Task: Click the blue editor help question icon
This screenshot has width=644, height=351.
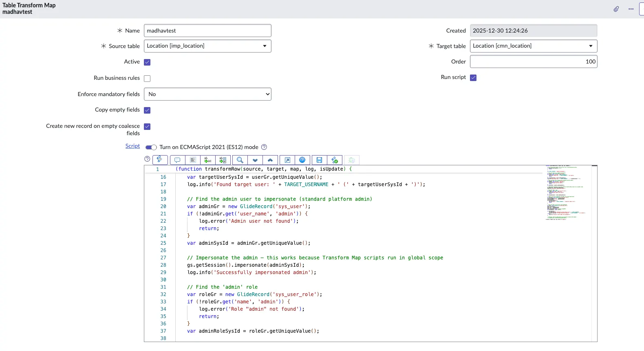Action: tap(302, 160)
